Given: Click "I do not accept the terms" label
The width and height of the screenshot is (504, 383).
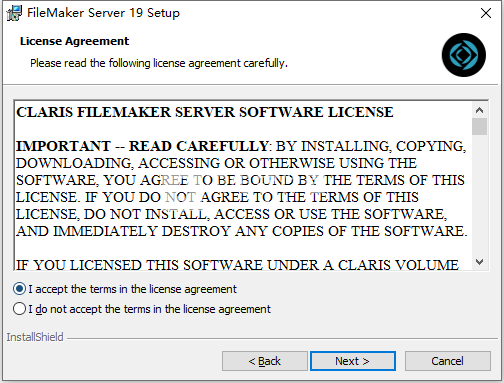Looking at the screenshot, I should (149, 309).
